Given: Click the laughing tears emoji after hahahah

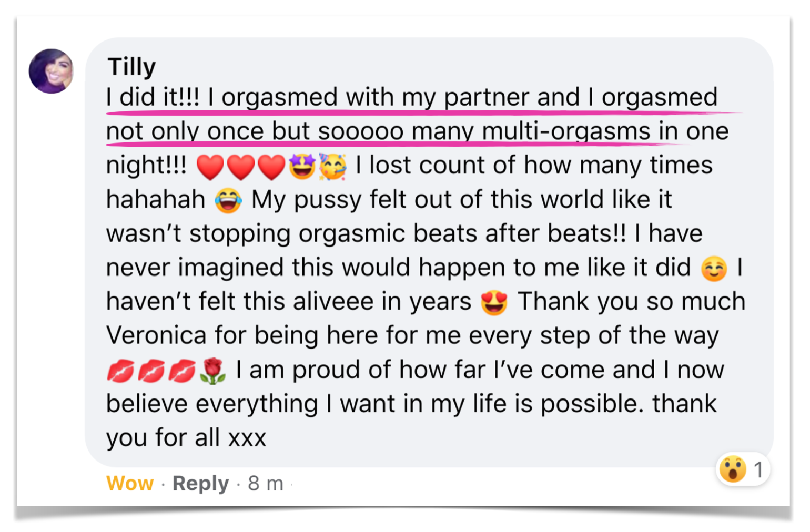Looking at the screenshot, I should coord(228,201).
